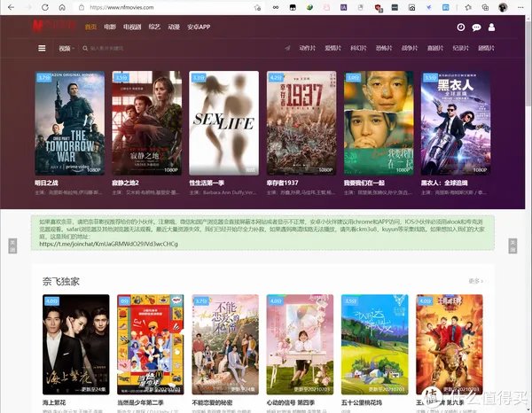Open the 动漫 nav tab

tap(174, 27)
